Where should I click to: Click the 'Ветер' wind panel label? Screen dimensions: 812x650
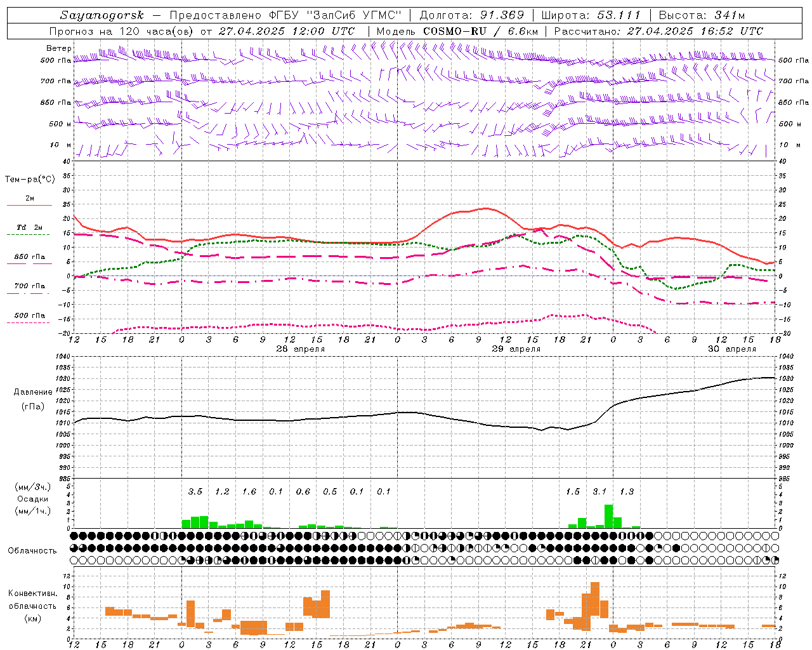click(59, 48)
